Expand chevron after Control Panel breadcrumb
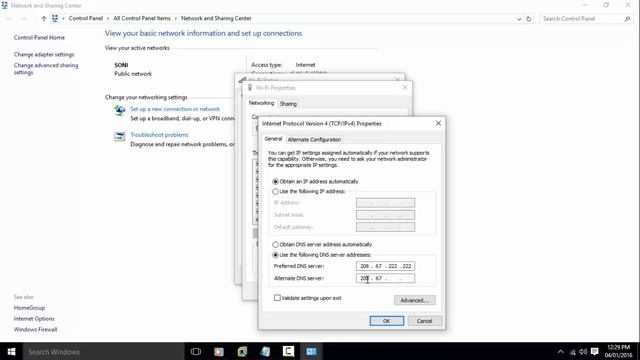The height and width of the screenshot is (360, 640). click(108, 18)
